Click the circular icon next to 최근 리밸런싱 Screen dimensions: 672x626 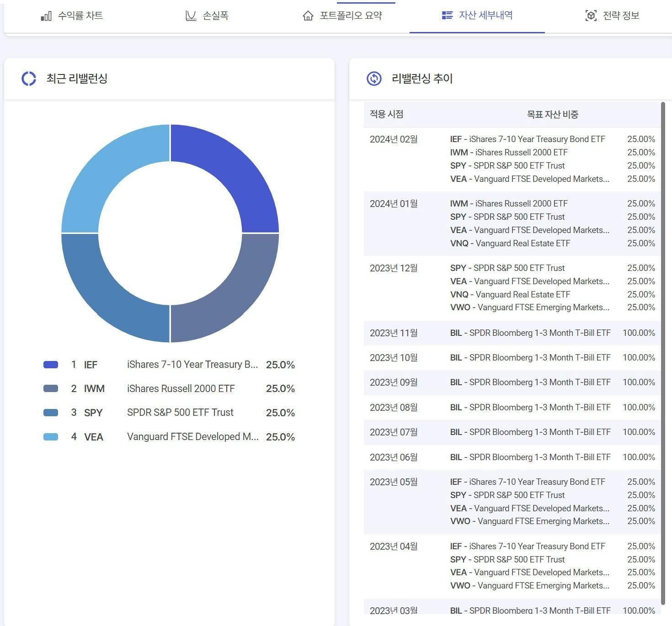[29, 79]
